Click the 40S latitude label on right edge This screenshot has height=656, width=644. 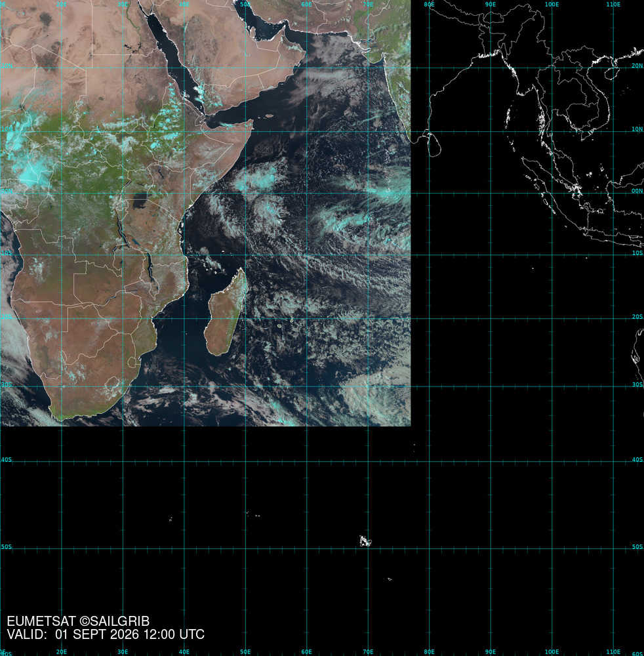tap(637, 459)
